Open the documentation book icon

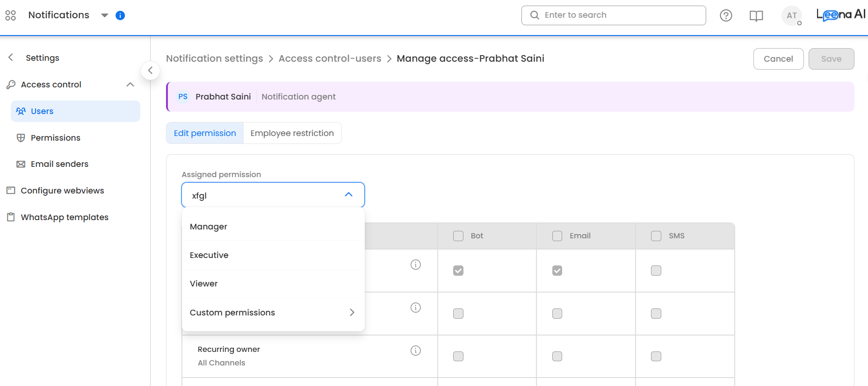click(x=756, y=16)
